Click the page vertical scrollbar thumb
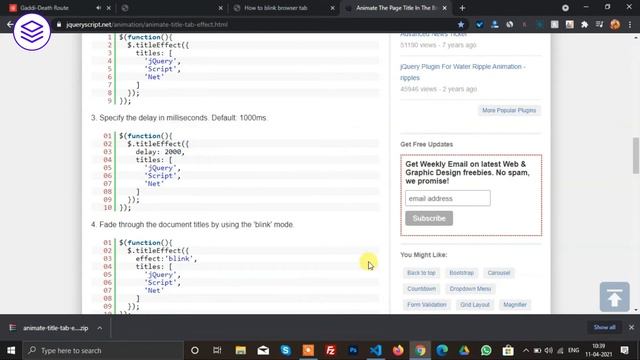 [636, 156]
